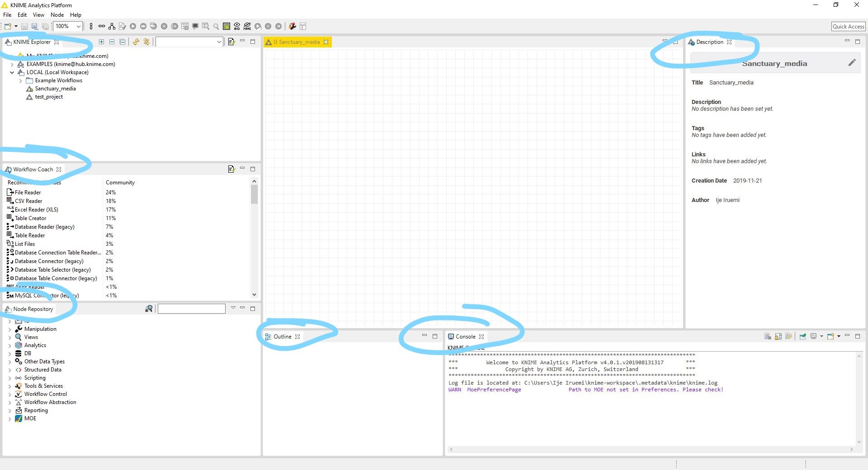Open the Help menu

point(75,14)
